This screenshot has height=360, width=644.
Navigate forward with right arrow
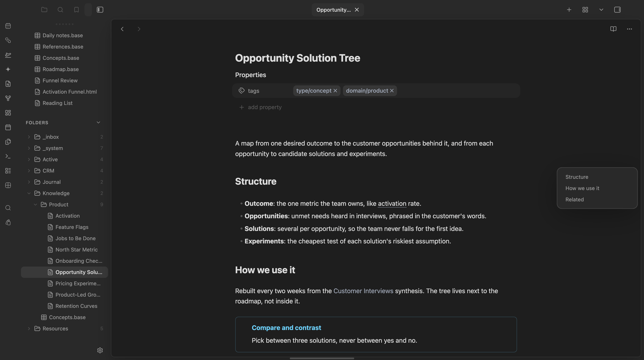(x=139, y=29)
